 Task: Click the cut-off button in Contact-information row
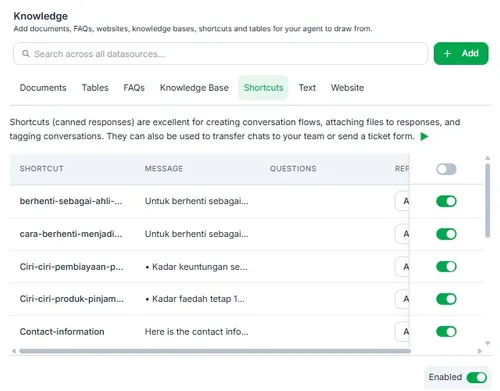[x=402, y=332]
